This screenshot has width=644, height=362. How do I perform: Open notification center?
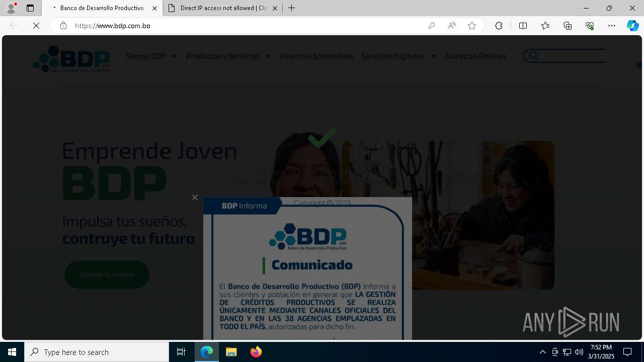627,352
